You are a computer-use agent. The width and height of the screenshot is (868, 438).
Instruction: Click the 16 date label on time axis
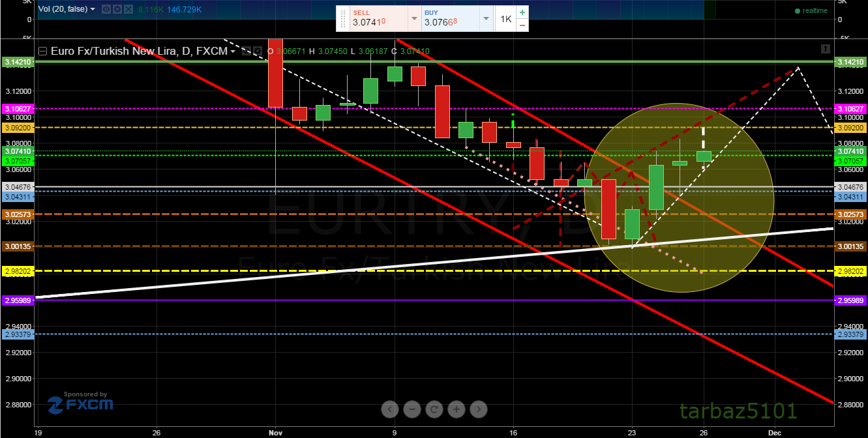click(513, 431)
